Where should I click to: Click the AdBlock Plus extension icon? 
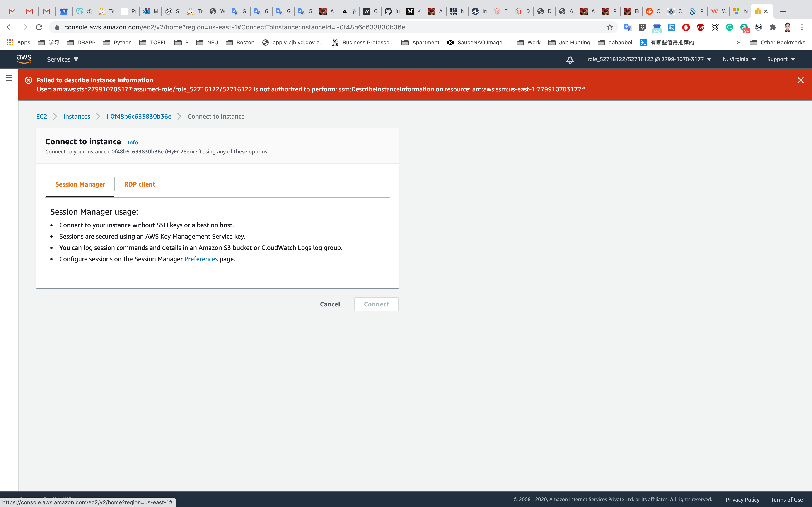700,27
